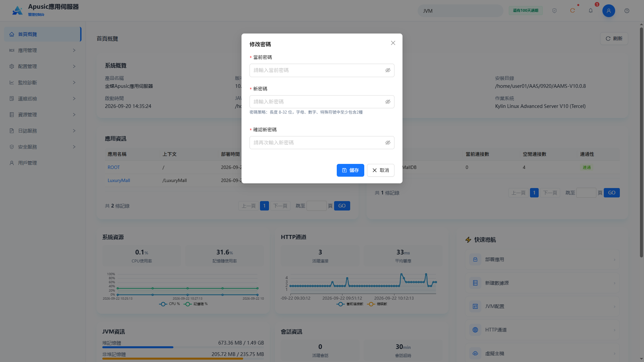This screenshot has height=362, width=644.
Task: Expand 日誌服務 sidebar menu
Action: point(43,131)
